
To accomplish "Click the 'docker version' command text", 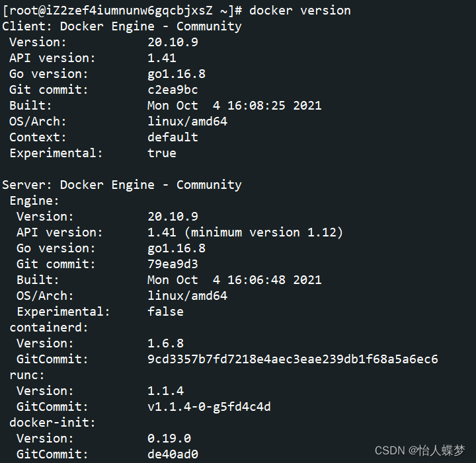I will pyautogui.click(x=300, y=11).
